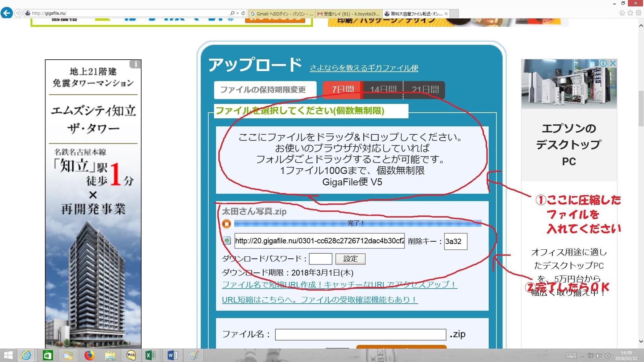Go back using the browser back arrow
Image resolution: width=644 pixels, height=362 pixels.
point(7,13)
